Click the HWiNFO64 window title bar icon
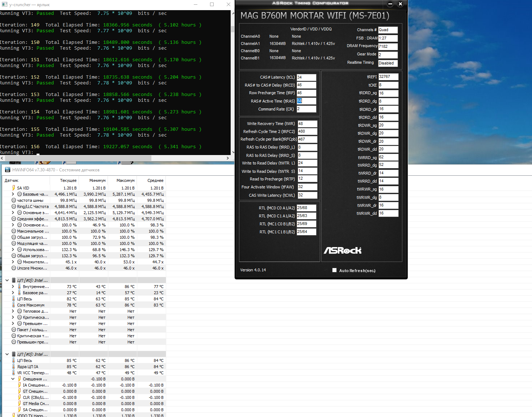 pyautogui.click(x=7, y=170)
